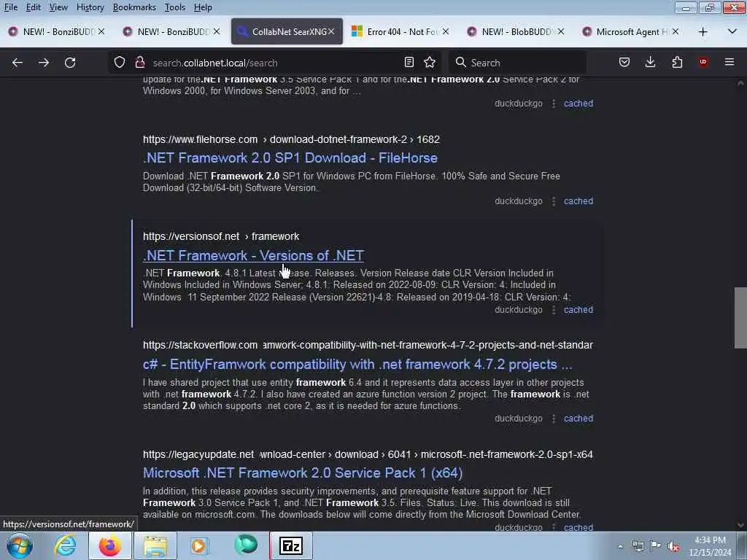Close the Error 404 - Not Found tab
The image size is (747, 560).
(x=446, y=31)
